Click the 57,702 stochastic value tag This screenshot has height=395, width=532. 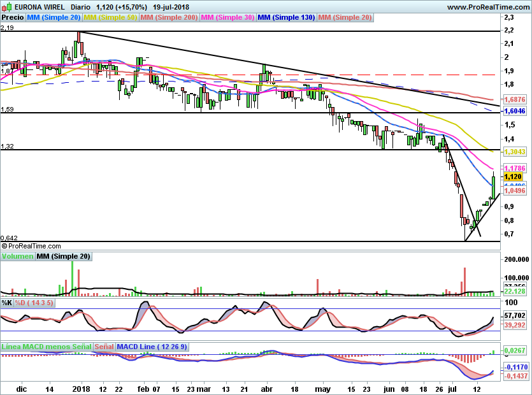(x=514, y=315)
